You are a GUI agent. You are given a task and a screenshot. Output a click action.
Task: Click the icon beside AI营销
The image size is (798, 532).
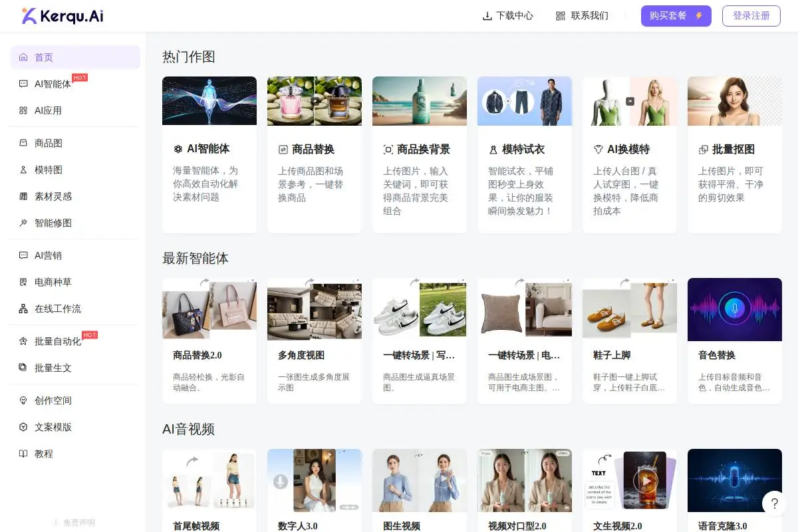(23, 255)
